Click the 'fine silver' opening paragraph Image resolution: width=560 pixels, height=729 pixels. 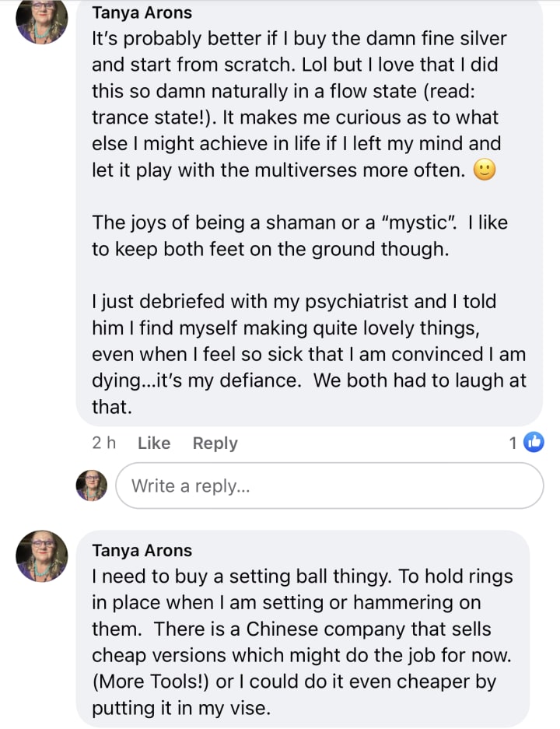(x=296, y=103)
